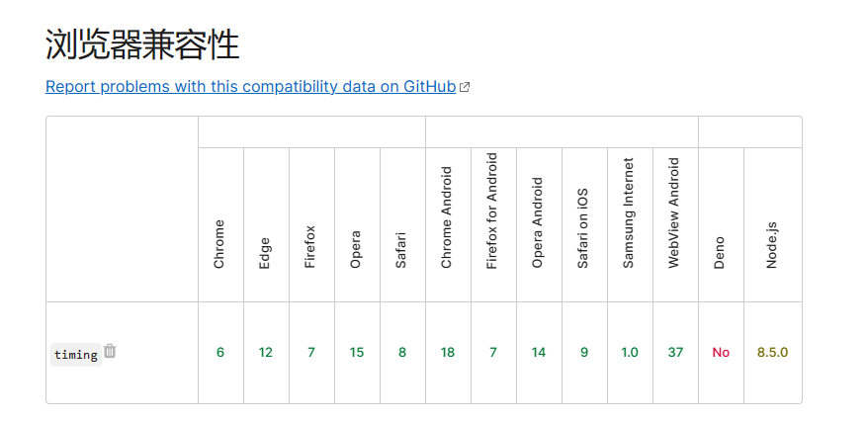Expand Edge version 12 support cell
This screenshot has width=868, height=421.
[266, 353]
